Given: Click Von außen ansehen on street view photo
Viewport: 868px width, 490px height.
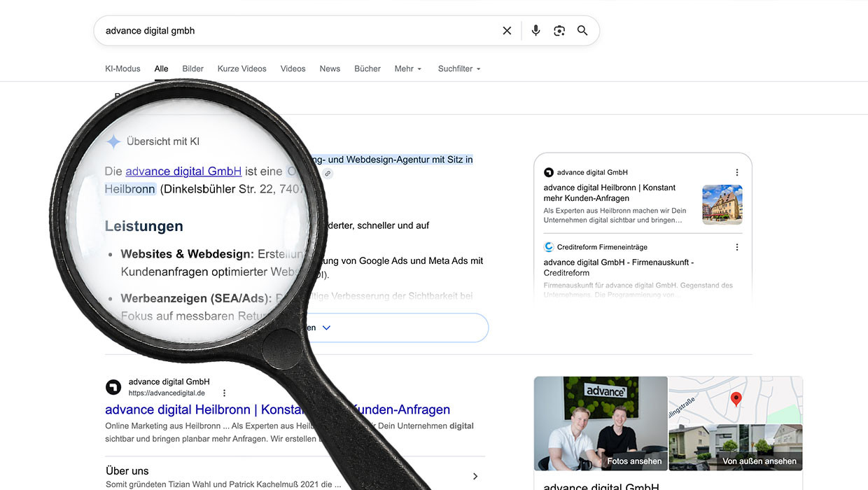Looking at the screenshot, I should (759, 461).
